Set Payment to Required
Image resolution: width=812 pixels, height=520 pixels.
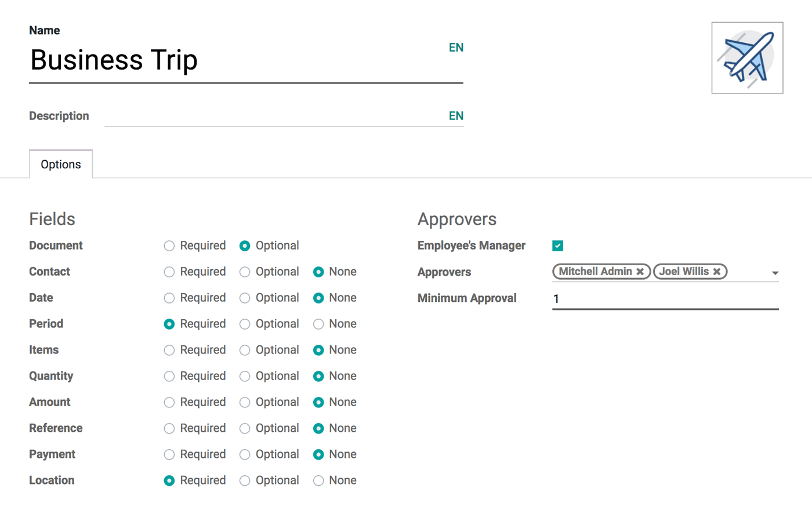pyautogui.click(x=169, y=454)
